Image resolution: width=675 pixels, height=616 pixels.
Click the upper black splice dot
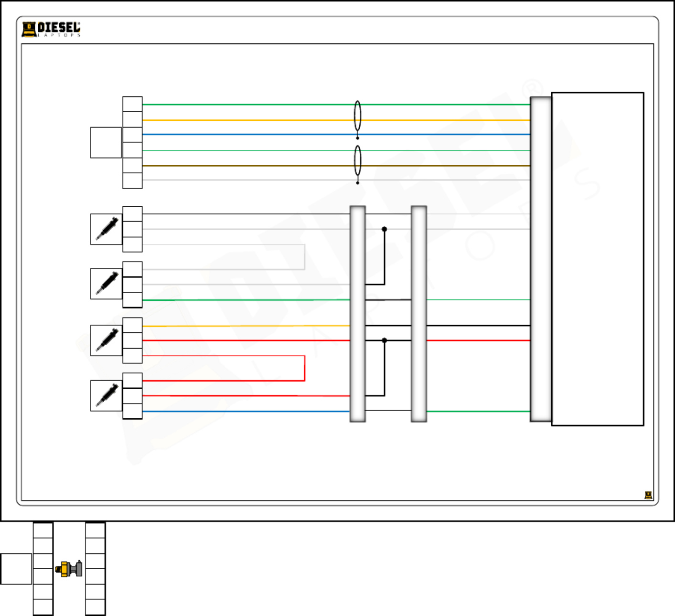(384, 229)
